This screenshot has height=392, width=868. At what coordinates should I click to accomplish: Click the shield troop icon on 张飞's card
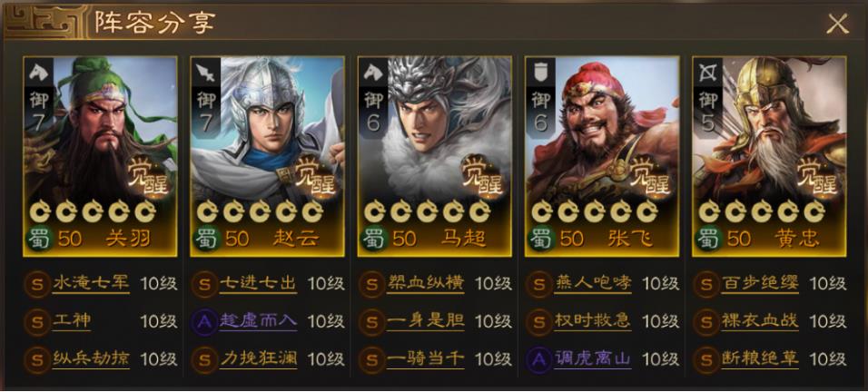[x=539, y=71]
